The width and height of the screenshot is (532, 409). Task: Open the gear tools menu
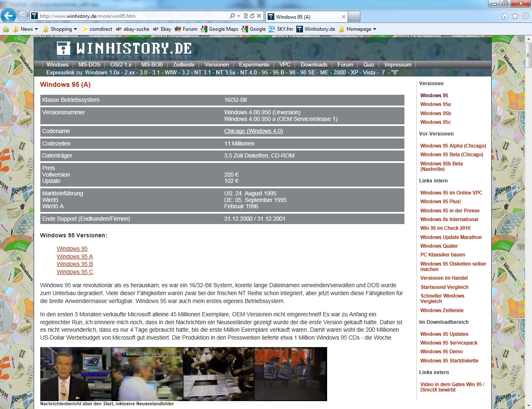(x=525, y=16)
